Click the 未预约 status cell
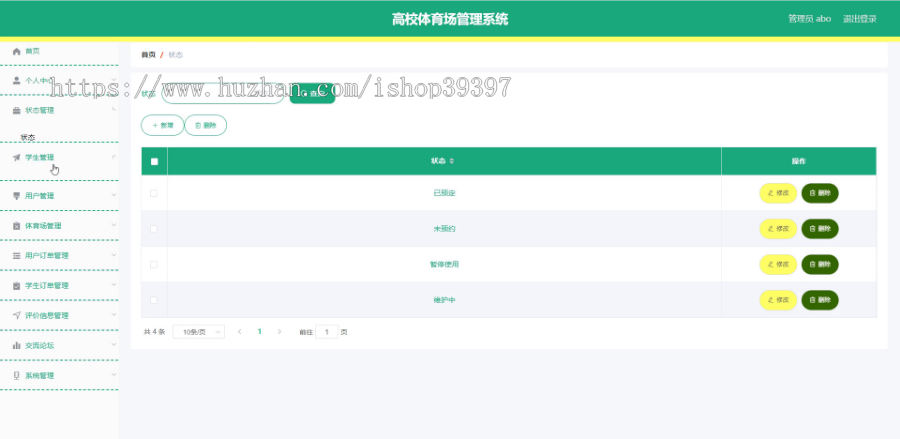The height and width of the screenshot is (439, 900). 444,229
